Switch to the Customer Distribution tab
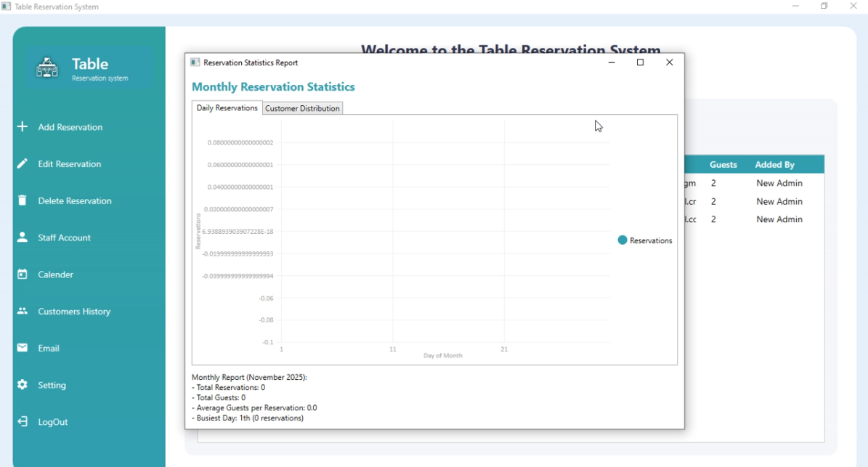The width and height of the screenshot is (868, 467). coord(302,108)
